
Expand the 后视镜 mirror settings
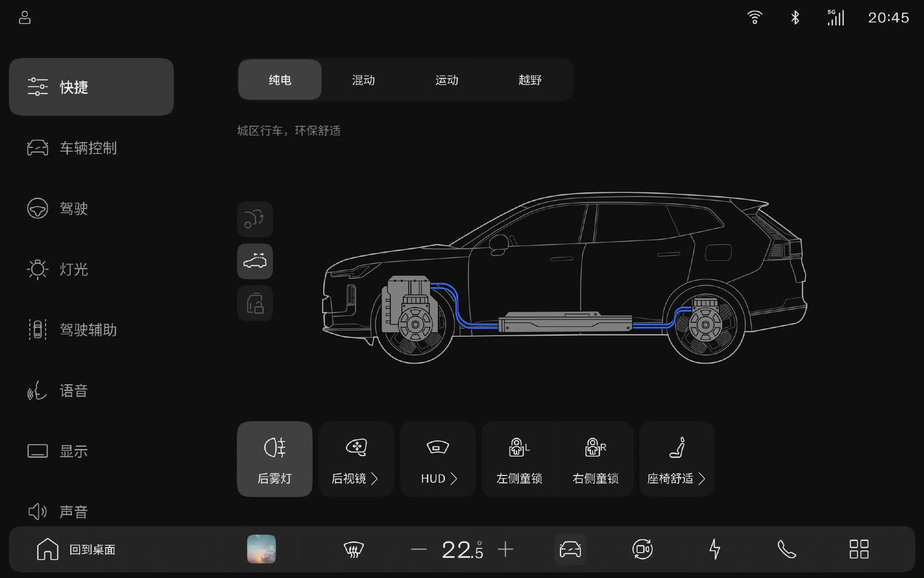point(356,459)
